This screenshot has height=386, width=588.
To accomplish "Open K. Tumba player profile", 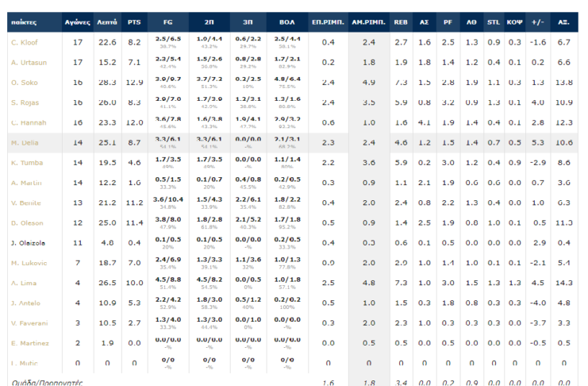I will (x=25, y=162).
